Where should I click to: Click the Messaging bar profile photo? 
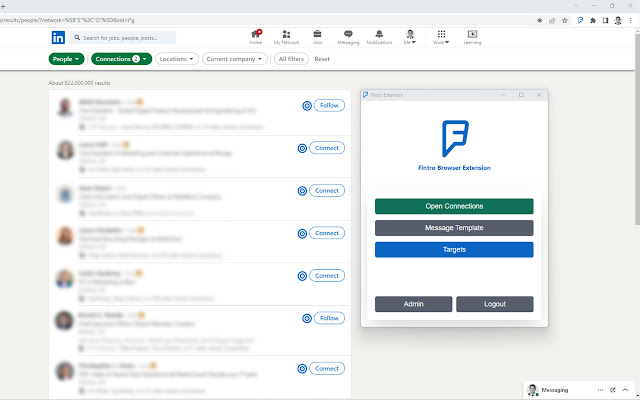pyautogui.click(x=532, y=390)
